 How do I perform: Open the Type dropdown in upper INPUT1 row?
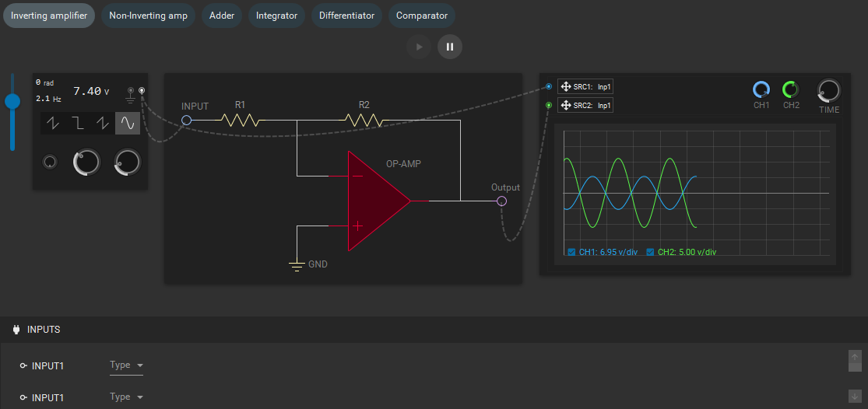pyautogui.click(x=126, y=366)
